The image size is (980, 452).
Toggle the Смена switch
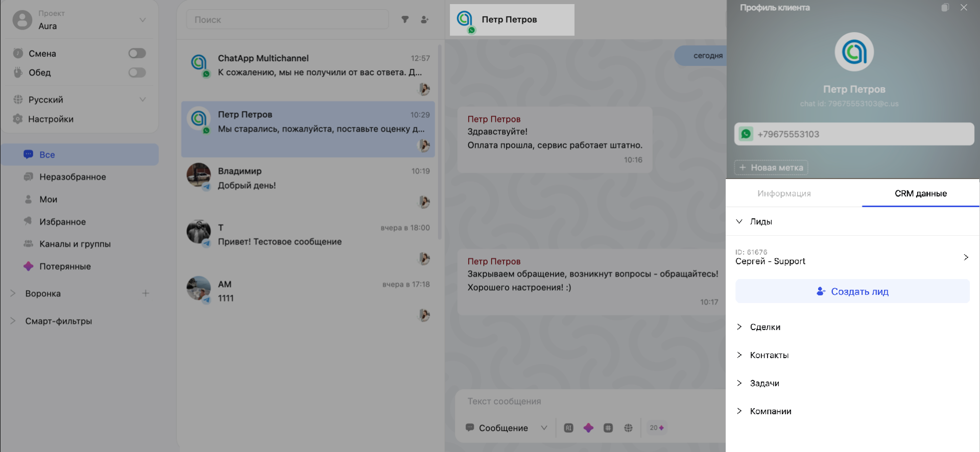137,54
